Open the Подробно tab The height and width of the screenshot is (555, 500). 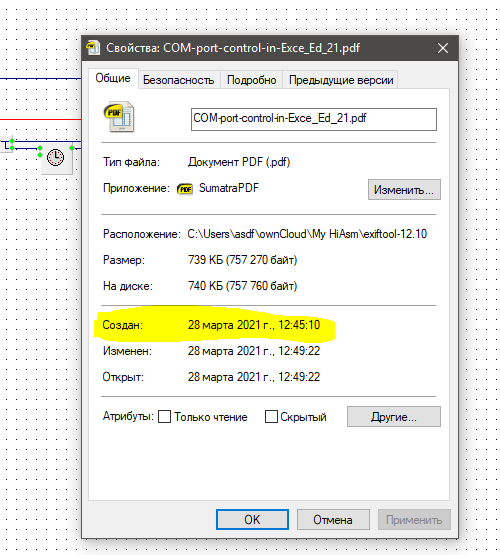point(252,80)
